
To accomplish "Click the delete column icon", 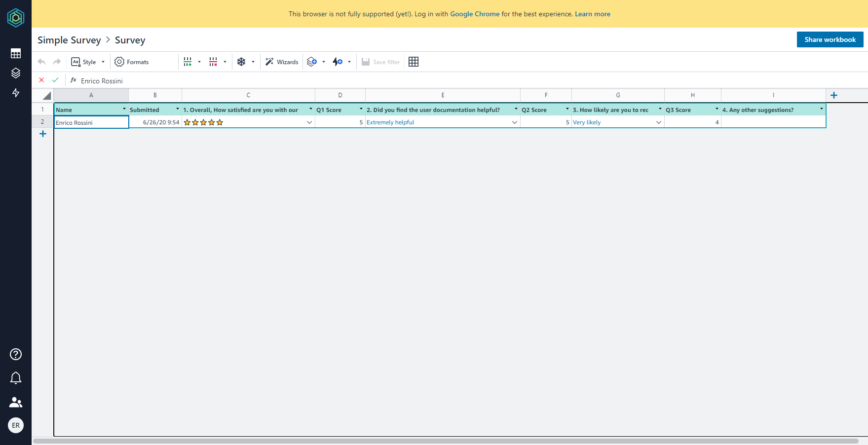I will (213, 62).
